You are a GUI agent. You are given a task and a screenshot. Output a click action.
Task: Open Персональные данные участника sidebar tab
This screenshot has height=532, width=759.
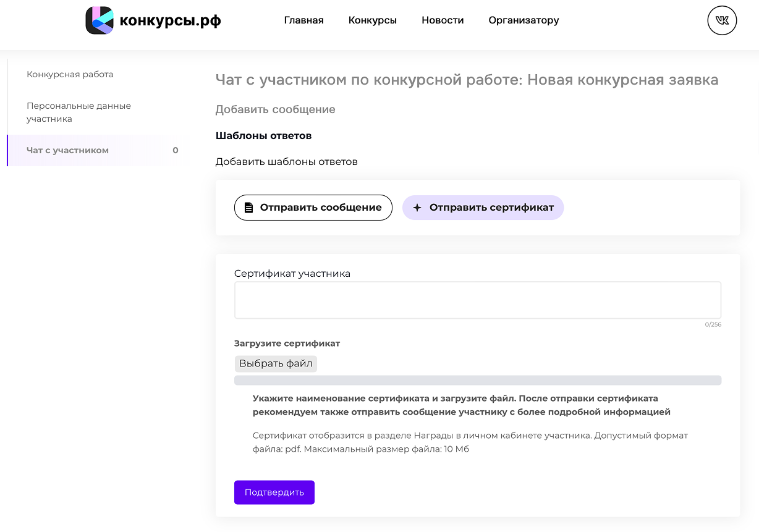point(78,112)
